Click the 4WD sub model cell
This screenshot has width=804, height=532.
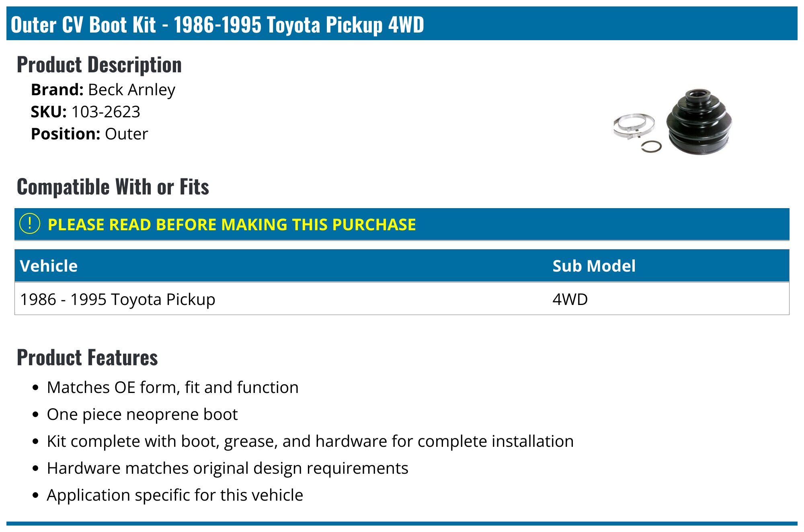click(x=570, y=299)
